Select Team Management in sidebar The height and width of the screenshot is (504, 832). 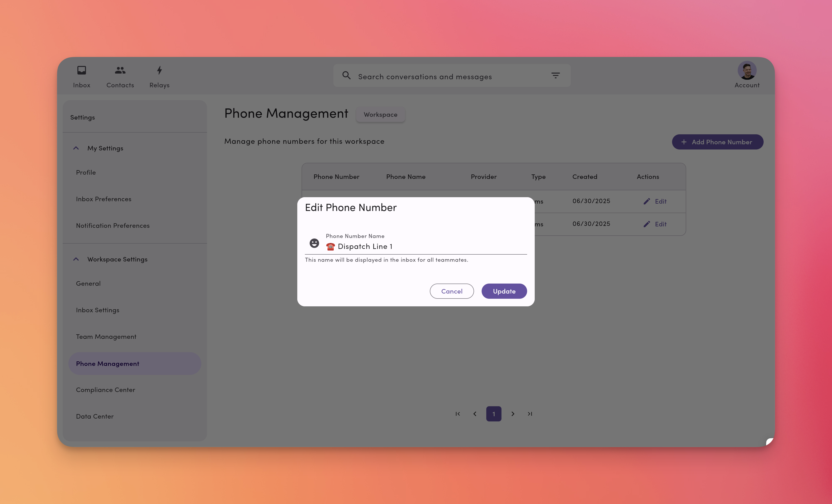(x=106, y=337)
